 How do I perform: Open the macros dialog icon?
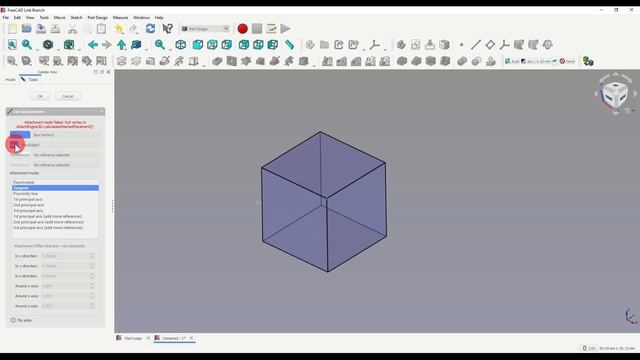[x=271, y=29]
